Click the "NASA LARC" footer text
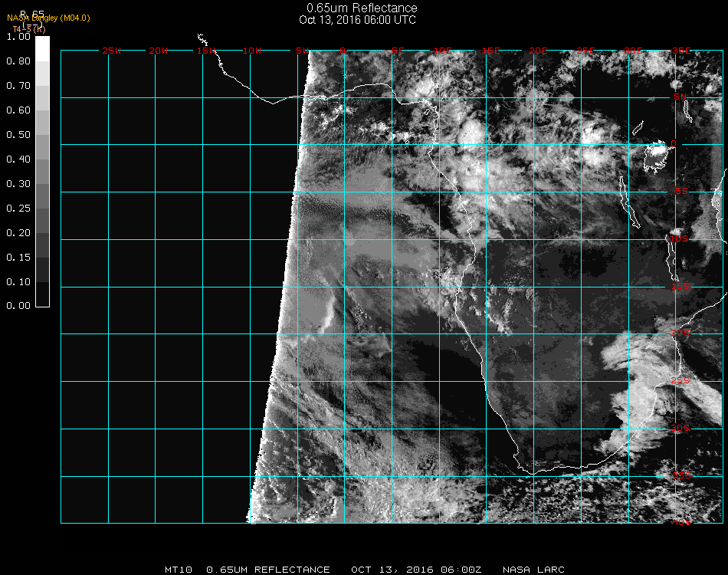 [x=533, y=570]
